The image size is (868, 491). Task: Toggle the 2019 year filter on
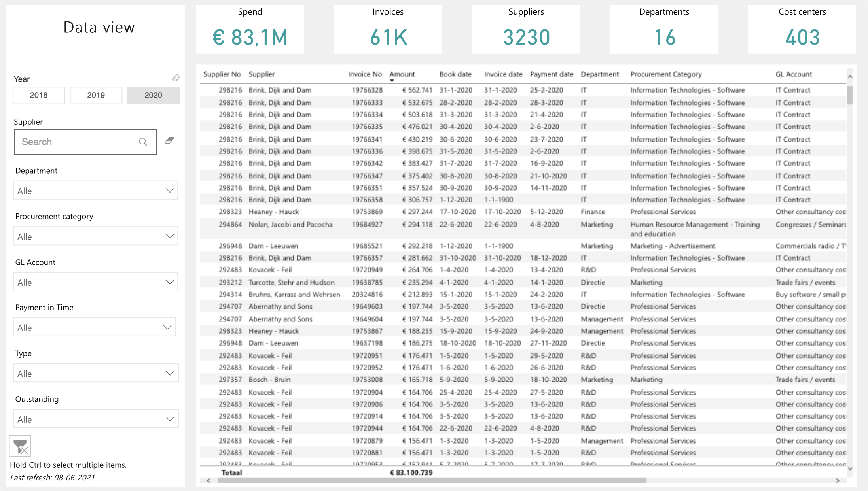coord(96,95)
